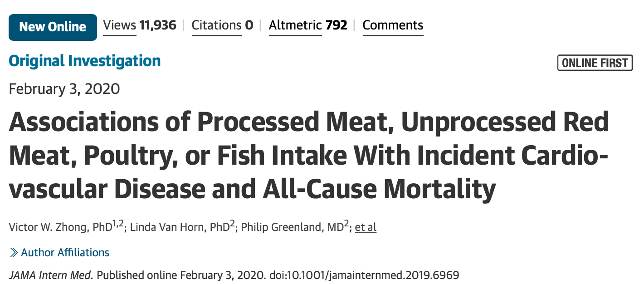This screenshot has width=644, height=284.
Task: Click affiliation superscript after Van Horn, PhD
Action: pyautogui.click(x=232, y=223)
